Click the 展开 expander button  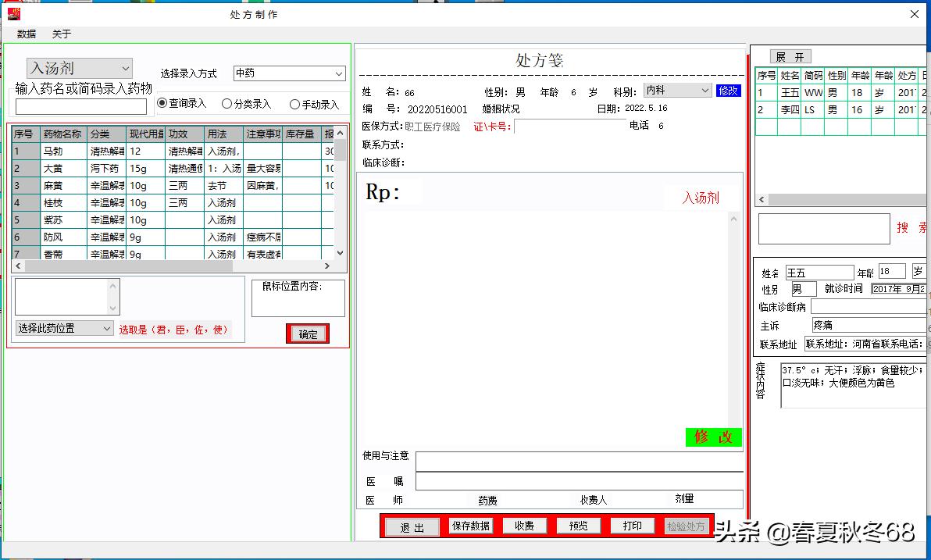[789, 56]
